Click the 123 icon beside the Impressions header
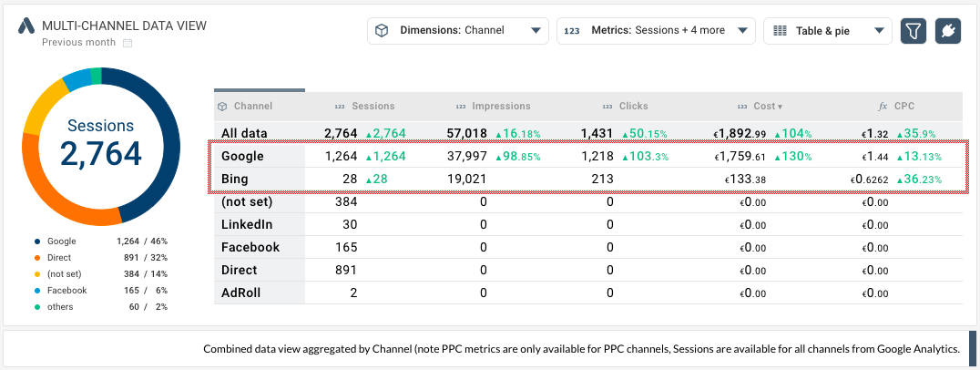980x370 pixels. pyautogui.click(x=461, y=107)
